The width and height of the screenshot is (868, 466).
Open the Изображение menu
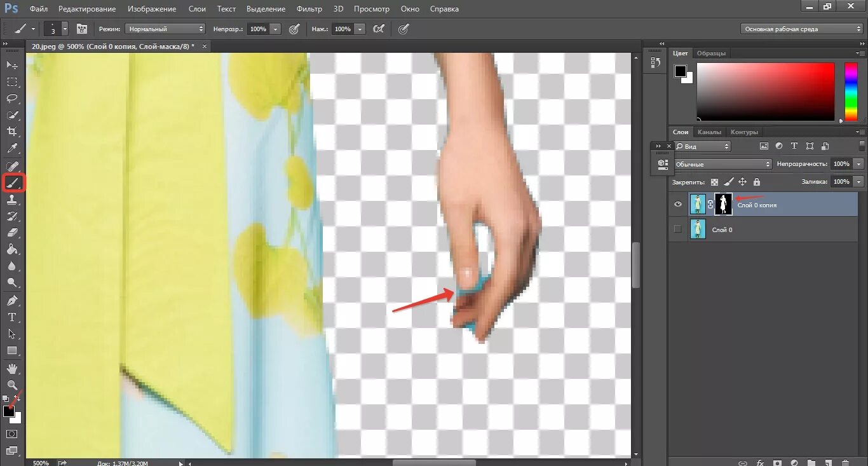[152, 9]
